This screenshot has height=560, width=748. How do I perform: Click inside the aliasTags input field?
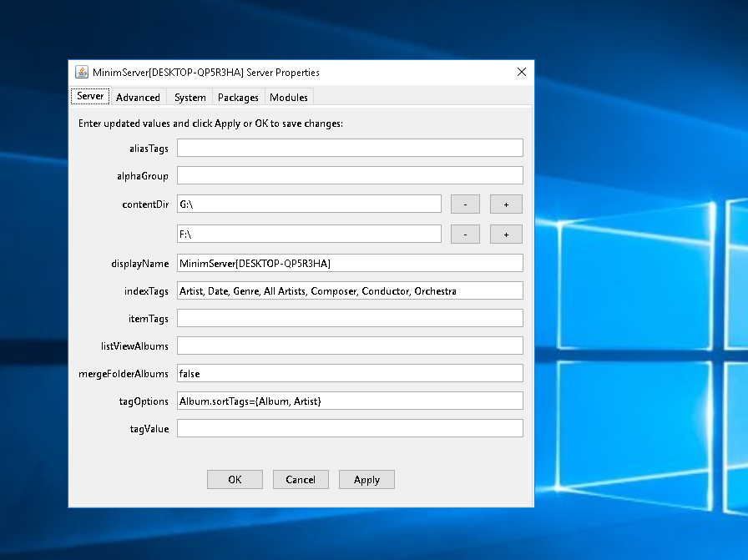point(349,147)
